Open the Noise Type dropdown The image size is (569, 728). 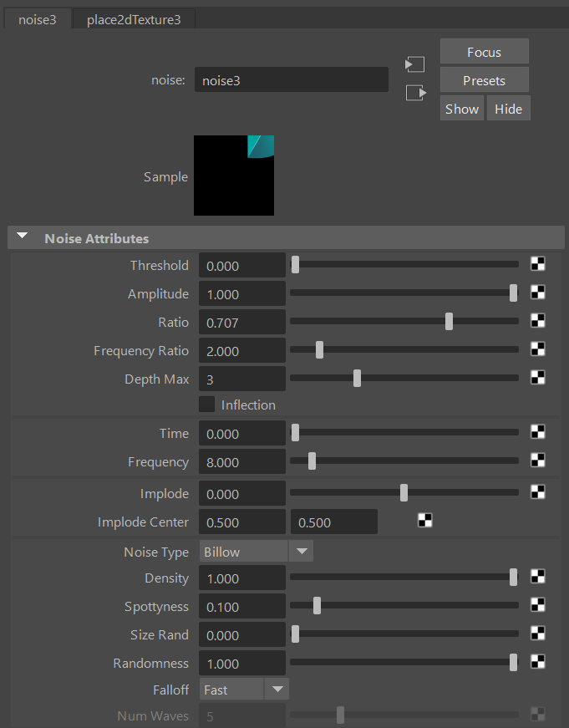coord(301,552)
